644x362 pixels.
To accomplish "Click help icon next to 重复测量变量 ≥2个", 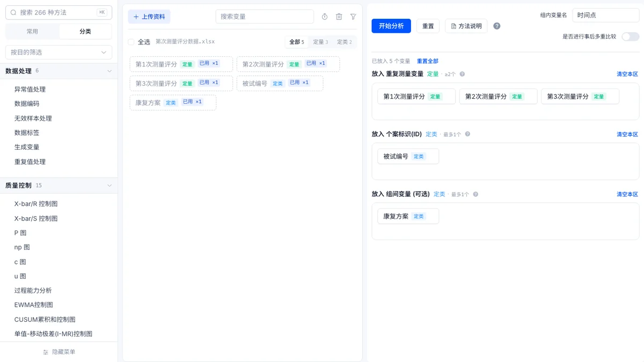I will pos(462,74).
